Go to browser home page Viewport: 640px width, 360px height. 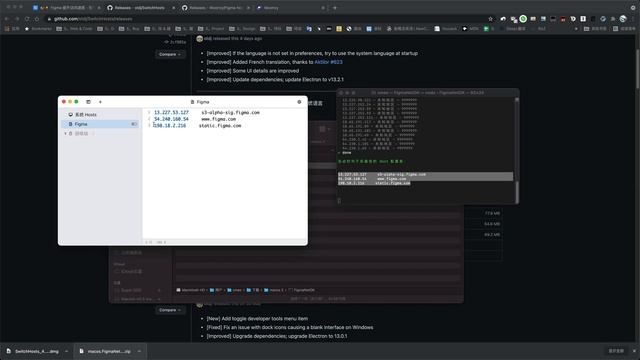37,19
